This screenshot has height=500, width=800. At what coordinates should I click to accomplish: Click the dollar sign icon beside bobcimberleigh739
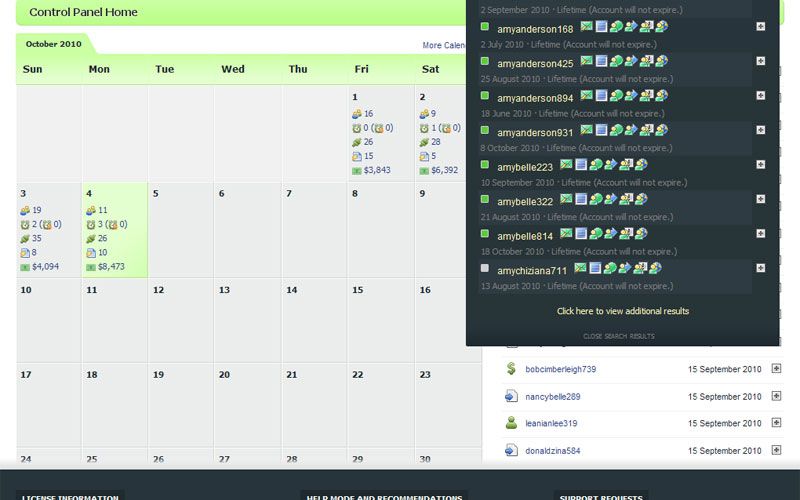pyautogui.click(x=511, y=369)
